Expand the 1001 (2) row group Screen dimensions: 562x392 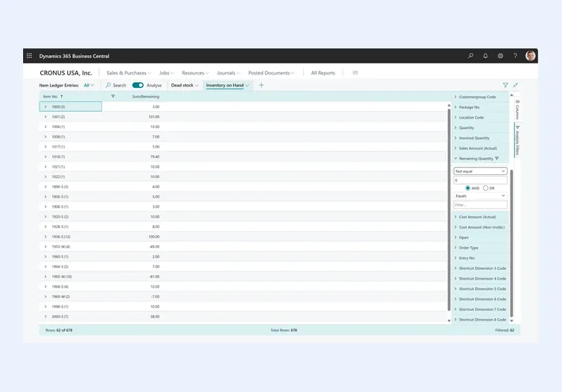45,117
